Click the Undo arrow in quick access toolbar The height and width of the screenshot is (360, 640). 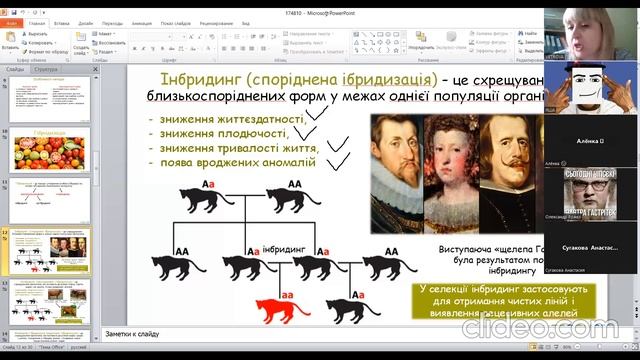click(23, 13)
